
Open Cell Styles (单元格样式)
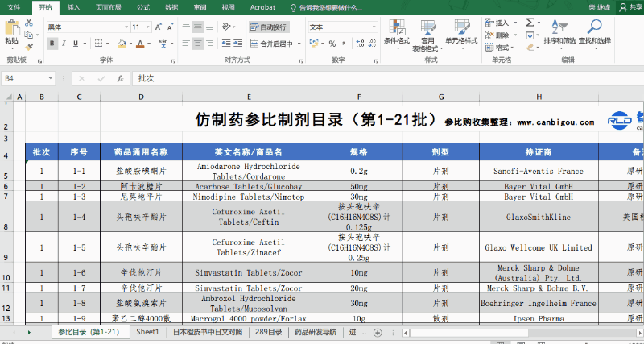[461, 35]
